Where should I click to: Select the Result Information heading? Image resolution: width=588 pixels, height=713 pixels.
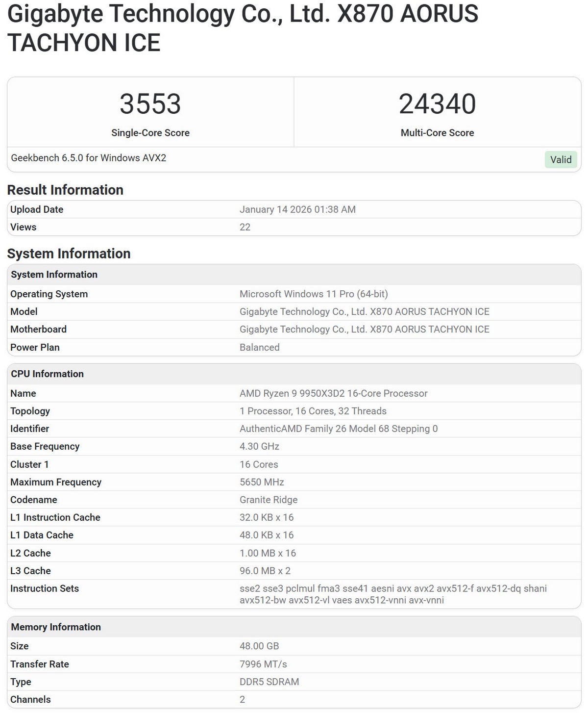click(65, 190)
